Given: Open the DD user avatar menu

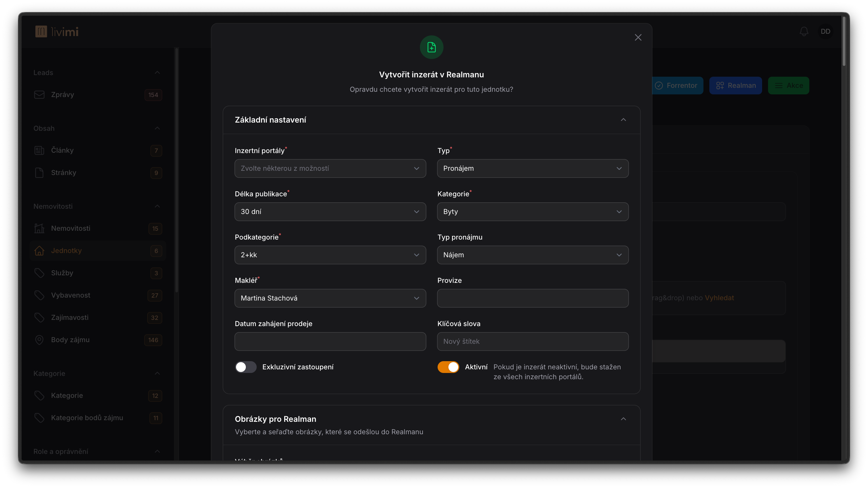Looking at the screenshot, I should 825,31.
